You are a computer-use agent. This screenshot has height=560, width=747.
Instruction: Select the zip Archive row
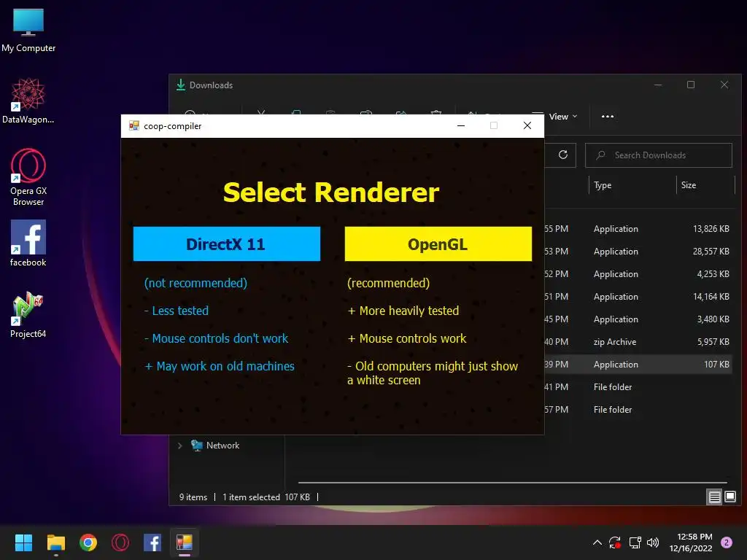tap(638, 342)
